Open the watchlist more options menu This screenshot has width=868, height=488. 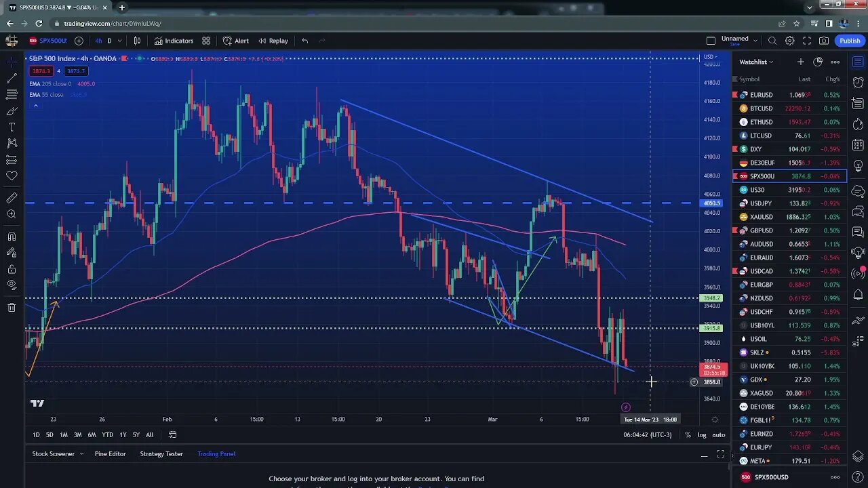pyautogui.click(x=835, y=62)
